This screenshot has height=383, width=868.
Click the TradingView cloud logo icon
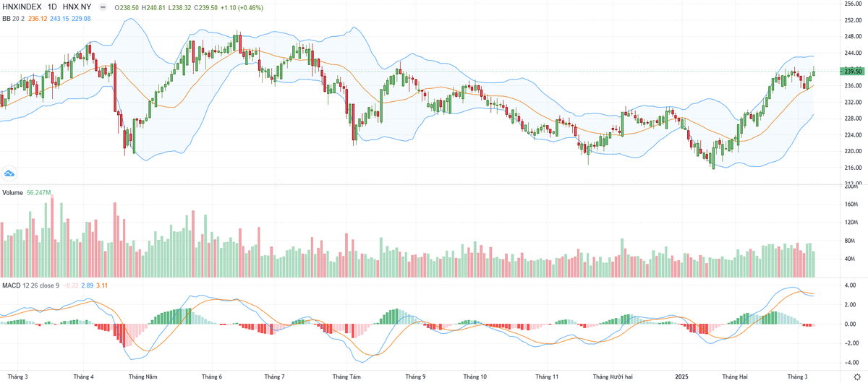click(9, 173)
